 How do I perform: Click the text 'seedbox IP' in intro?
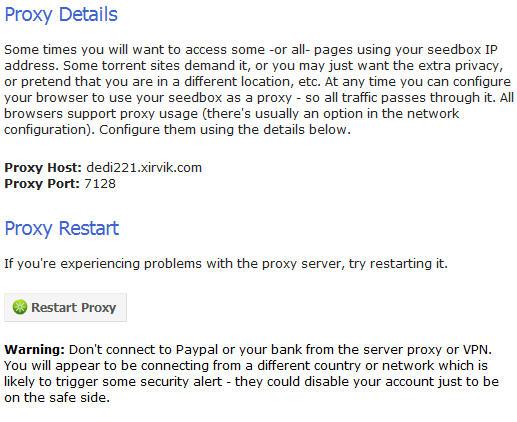pos(462,50)
